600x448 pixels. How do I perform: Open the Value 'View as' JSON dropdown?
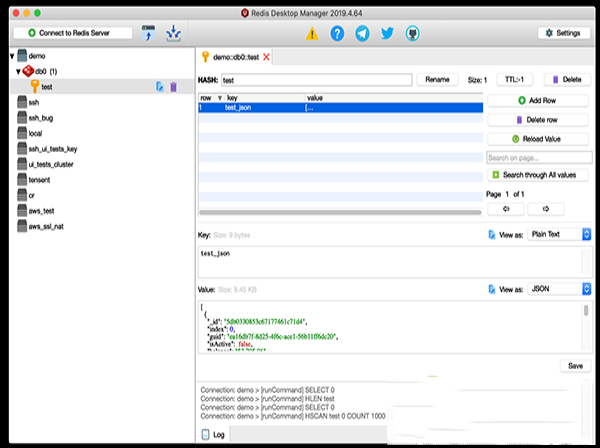(559, 288)
